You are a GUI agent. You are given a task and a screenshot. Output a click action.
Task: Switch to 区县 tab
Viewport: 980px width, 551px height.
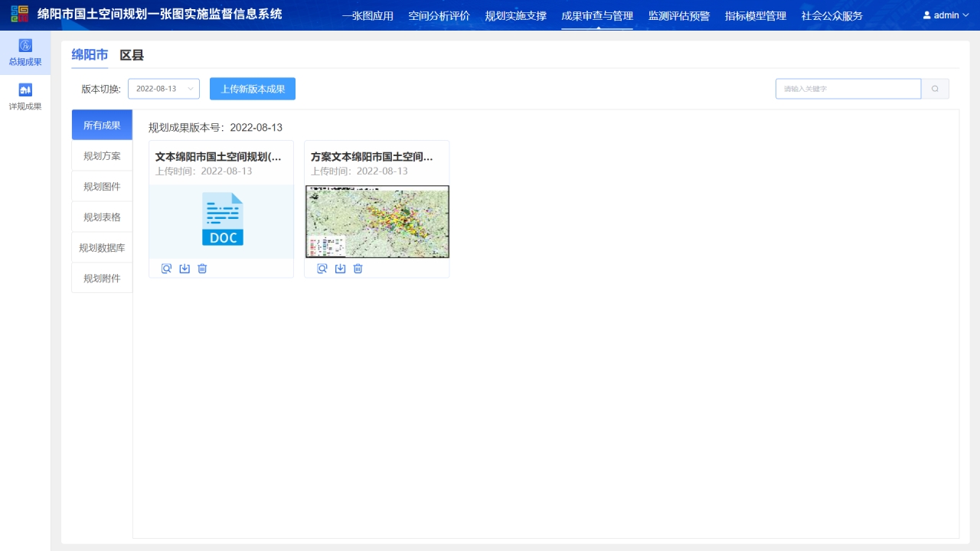coord(132,55)
